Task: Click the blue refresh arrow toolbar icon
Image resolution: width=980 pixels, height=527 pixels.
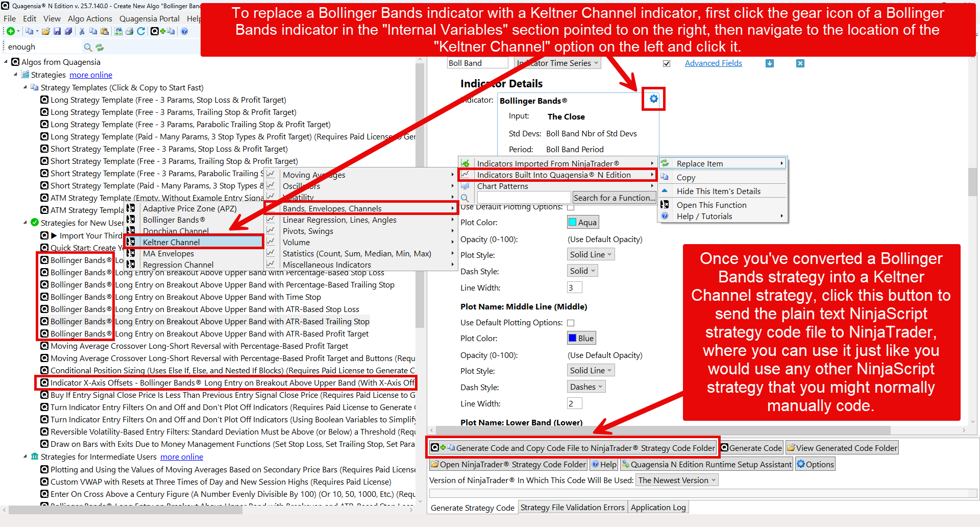Action: coord(141,31)
